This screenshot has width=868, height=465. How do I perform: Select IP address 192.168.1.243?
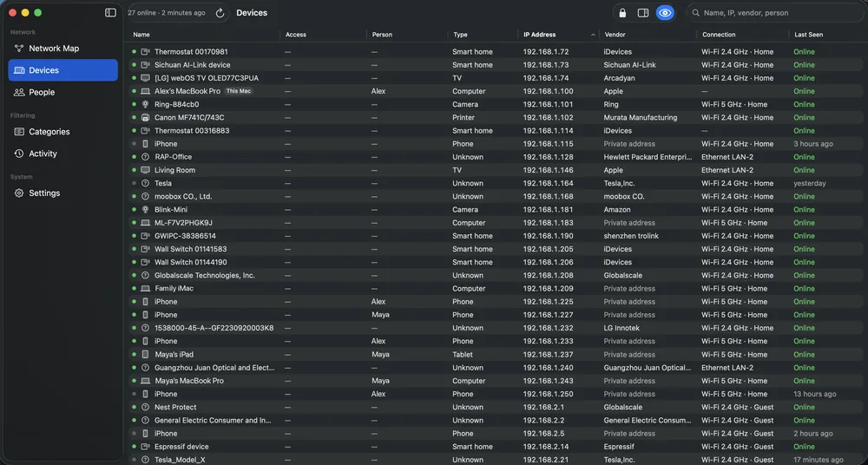548,381
